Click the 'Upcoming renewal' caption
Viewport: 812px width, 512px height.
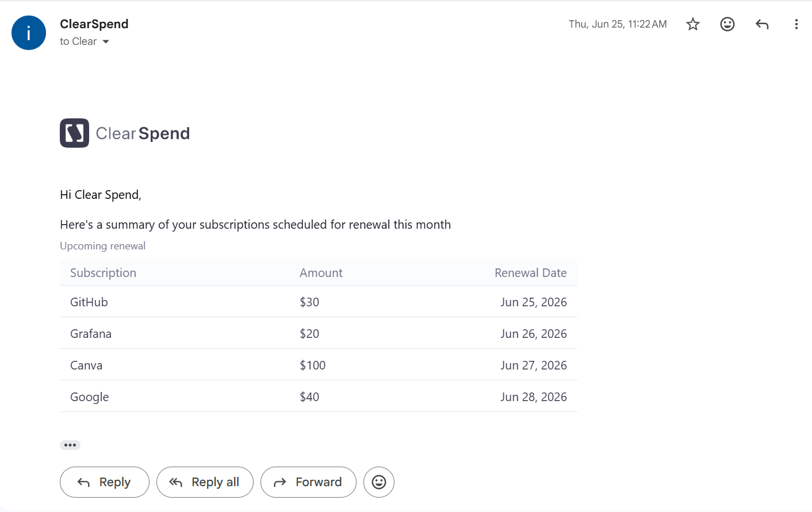click(x=103, y=246)
